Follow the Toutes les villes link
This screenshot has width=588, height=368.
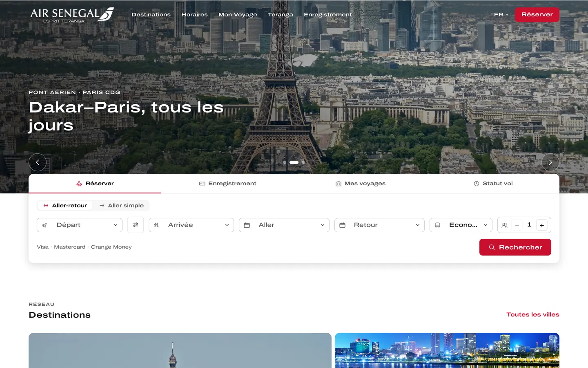click(x=533, y=314)
